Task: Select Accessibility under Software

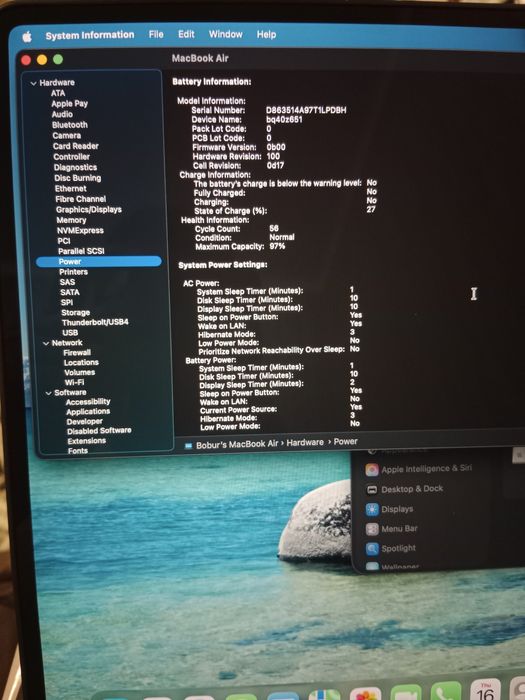Action: [x=88, y=402]
